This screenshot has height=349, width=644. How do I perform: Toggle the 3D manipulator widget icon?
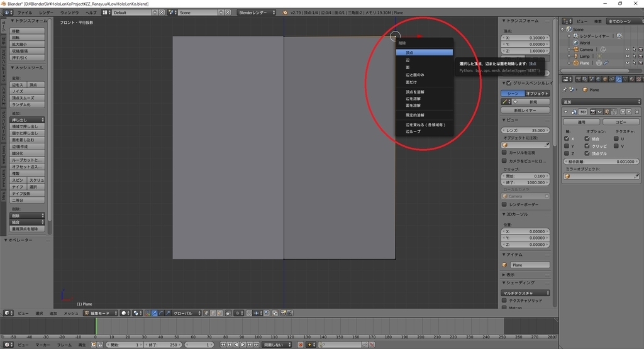pos(148,313)
